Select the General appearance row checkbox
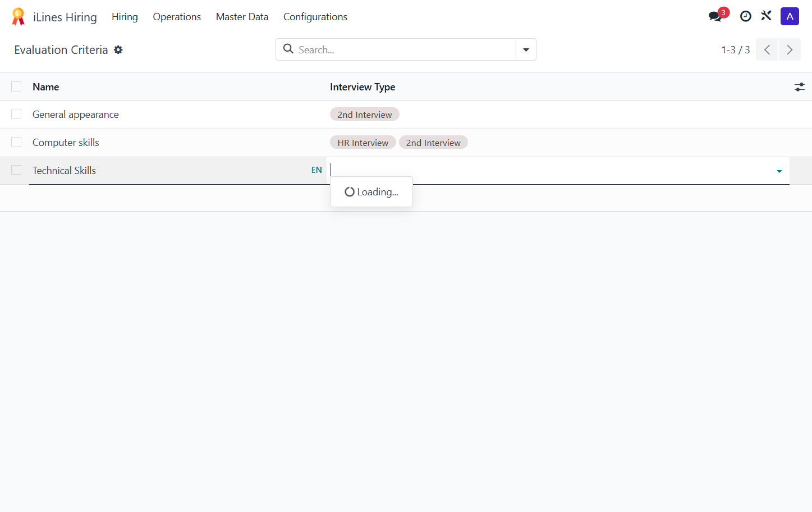Image resolution: width=812 pixels, height=512 pixels. point(16,114)
